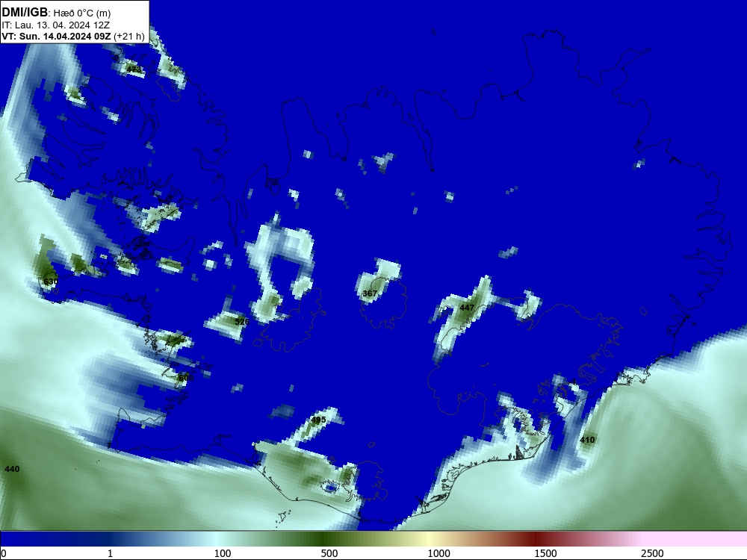The width and height of the screenshot is (747, 560).
Task: Click the 1500 legend tick label
Action: (545, 553)
